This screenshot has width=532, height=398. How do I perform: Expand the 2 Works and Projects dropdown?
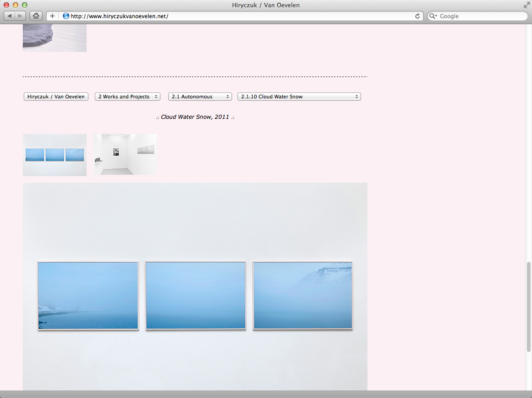tap(127, 97)
